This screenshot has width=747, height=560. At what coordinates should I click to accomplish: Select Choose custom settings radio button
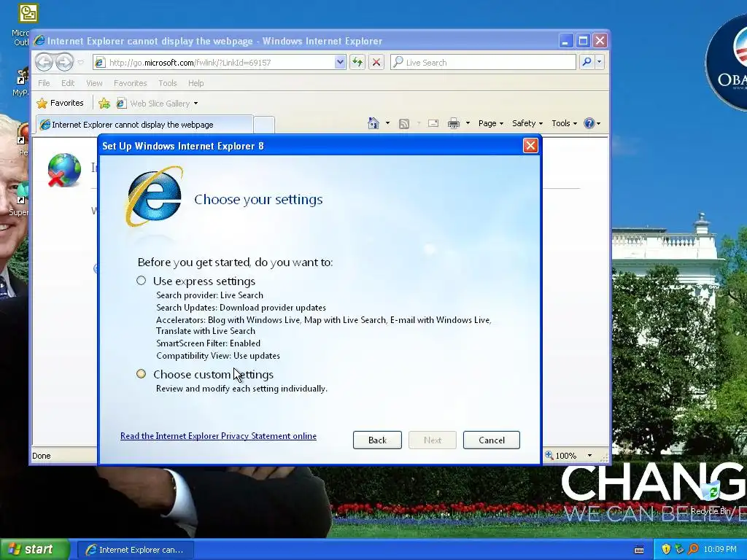point(141,374)
